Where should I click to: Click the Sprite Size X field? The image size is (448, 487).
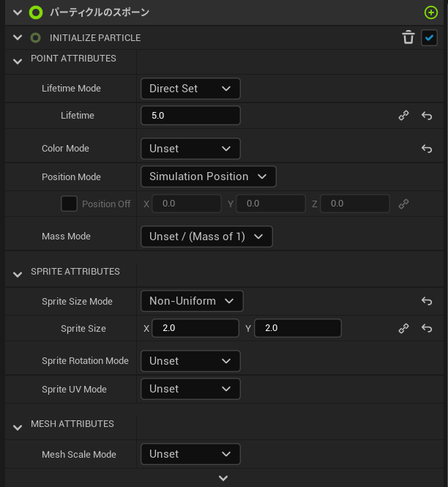coord(195,328)
